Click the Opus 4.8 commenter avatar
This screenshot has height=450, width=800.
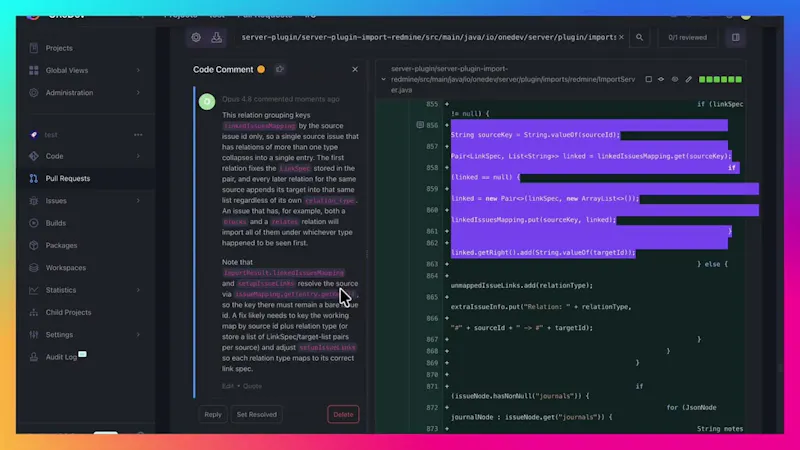[x=207, y=102]
